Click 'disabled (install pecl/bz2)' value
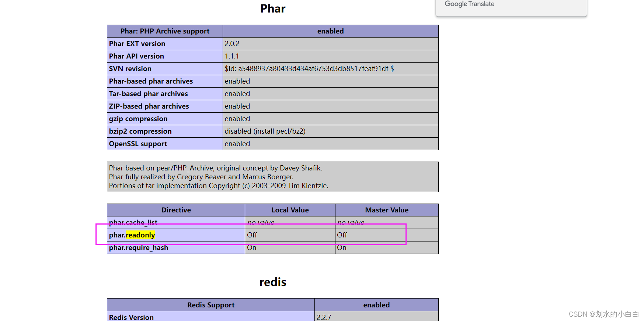This screenshot has width=644, height=321. (265, 131)
